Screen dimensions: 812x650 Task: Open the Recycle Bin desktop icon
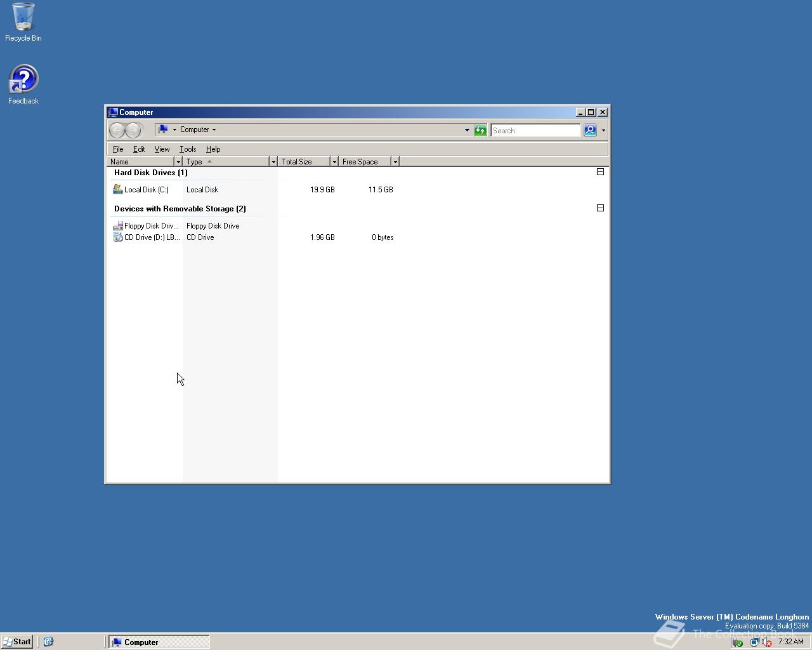click(x=23, y=22)
